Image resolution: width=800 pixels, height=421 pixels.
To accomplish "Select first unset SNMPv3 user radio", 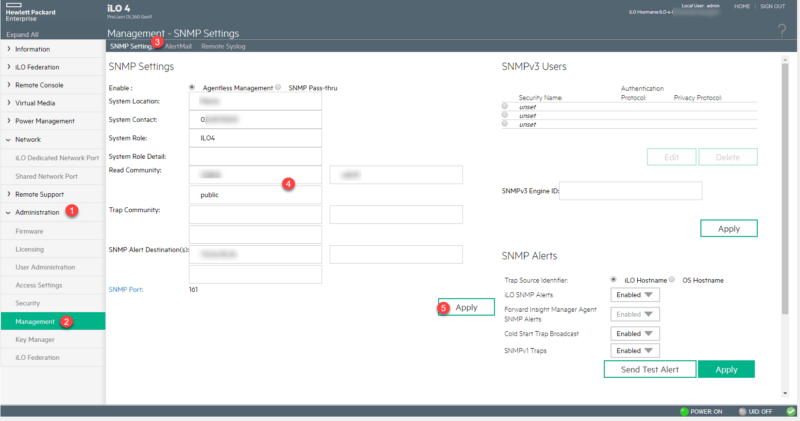I will (505, 106).
